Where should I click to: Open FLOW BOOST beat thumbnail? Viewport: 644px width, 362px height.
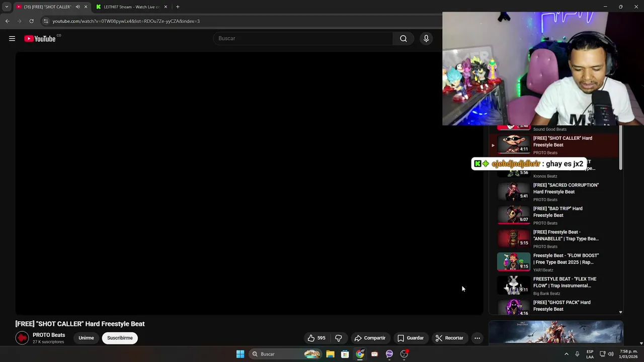(514, 261)
